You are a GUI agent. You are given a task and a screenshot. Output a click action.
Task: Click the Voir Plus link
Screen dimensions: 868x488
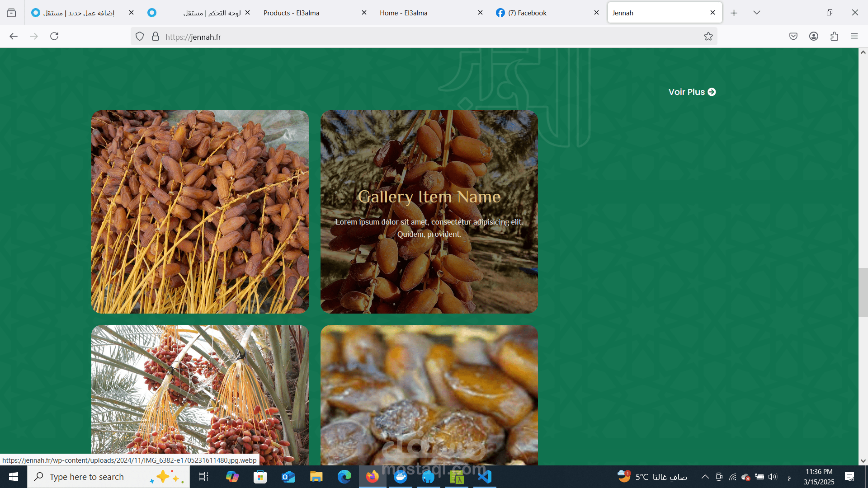pyautogui.click(x=692, y=92)
